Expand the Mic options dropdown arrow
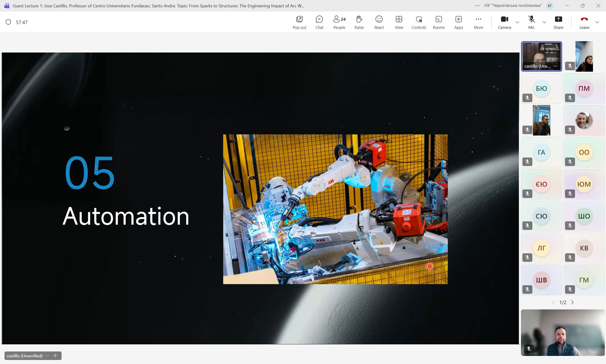606x364 pixels. 544,22
